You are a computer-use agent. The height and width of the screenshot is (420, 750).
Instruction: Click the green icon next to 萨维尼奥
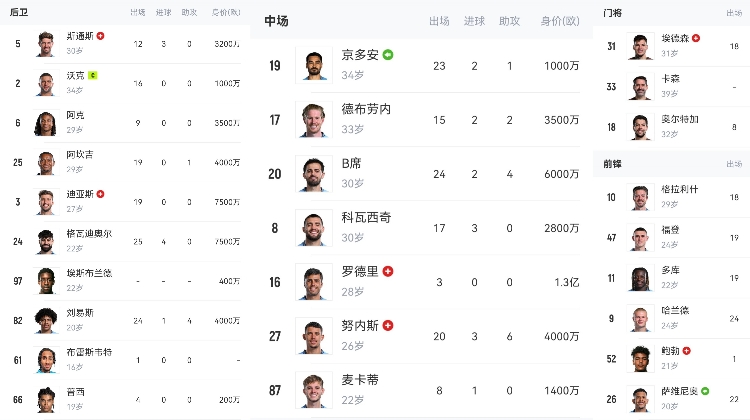[705, 391]
